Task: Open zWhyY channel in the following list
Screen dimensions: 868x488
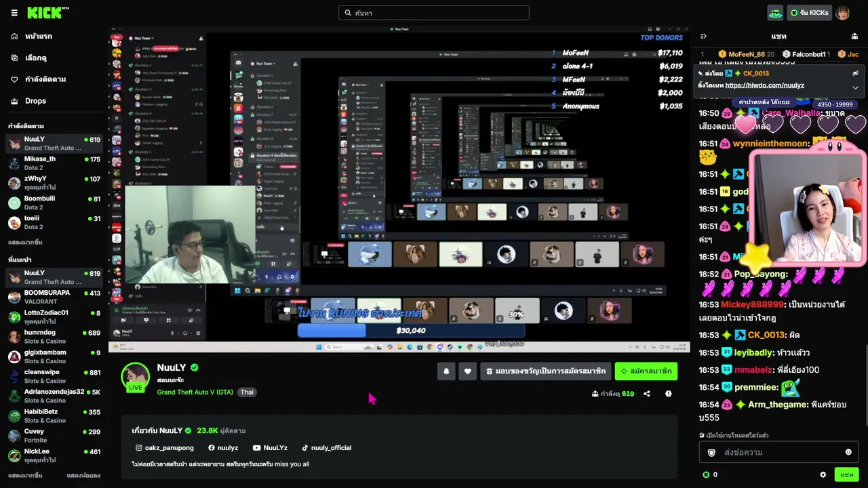Action: pos(54,183)
